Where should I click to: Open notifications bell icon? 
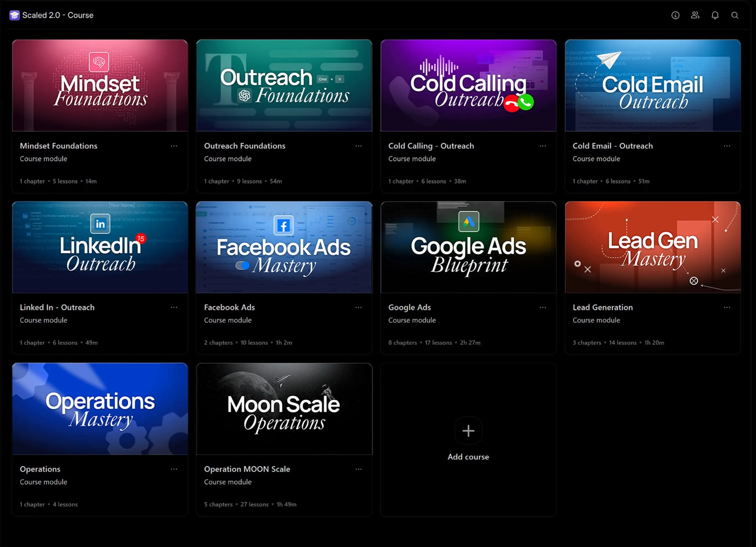tap(715, 15)
